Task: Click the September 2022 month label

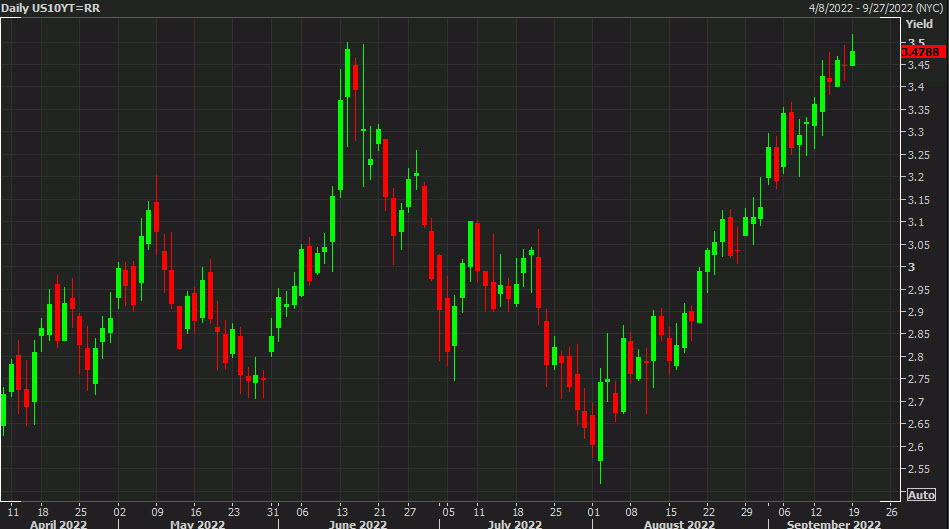Action: [834, 523]
